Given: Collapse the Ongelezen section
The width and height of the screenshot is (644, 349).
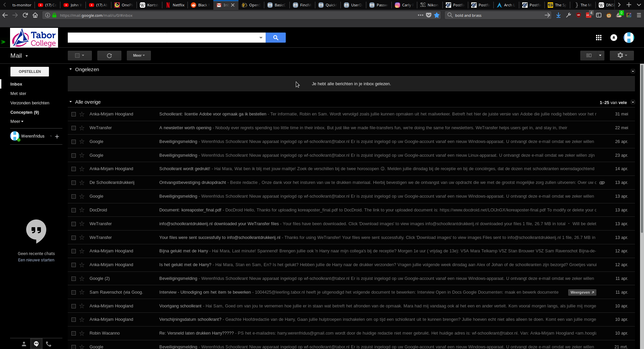Looking at the screenshot, I should tap(70, 69).
